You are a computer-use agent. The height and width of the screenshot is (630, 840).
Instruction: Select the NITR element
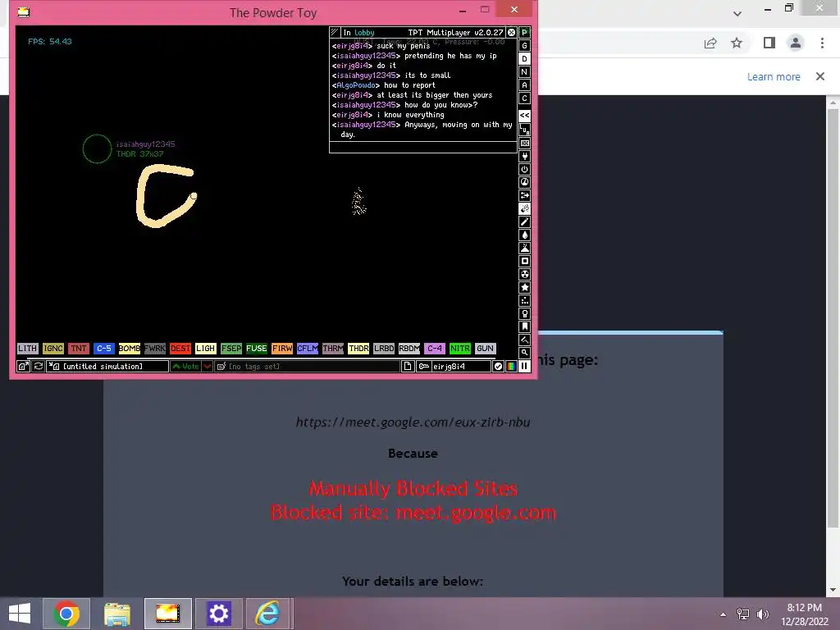(x=460, y=348)
